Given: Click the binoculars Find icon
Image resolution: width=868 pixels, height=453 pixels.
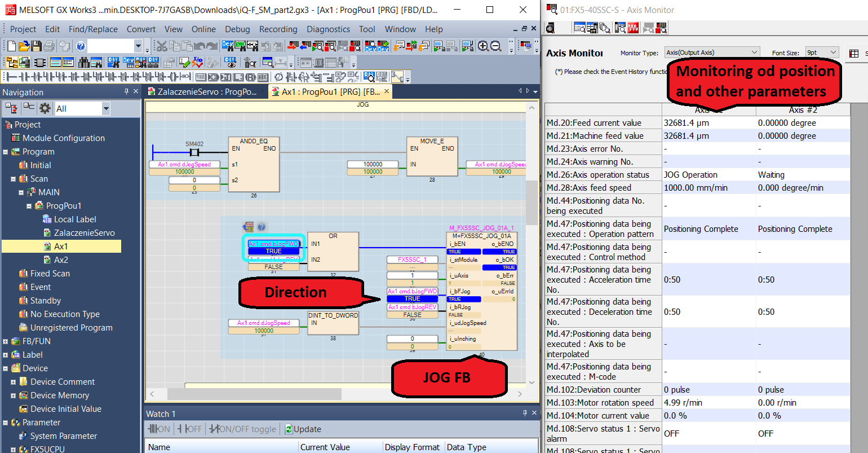Looking at the screenshot, I should (83, 62).
